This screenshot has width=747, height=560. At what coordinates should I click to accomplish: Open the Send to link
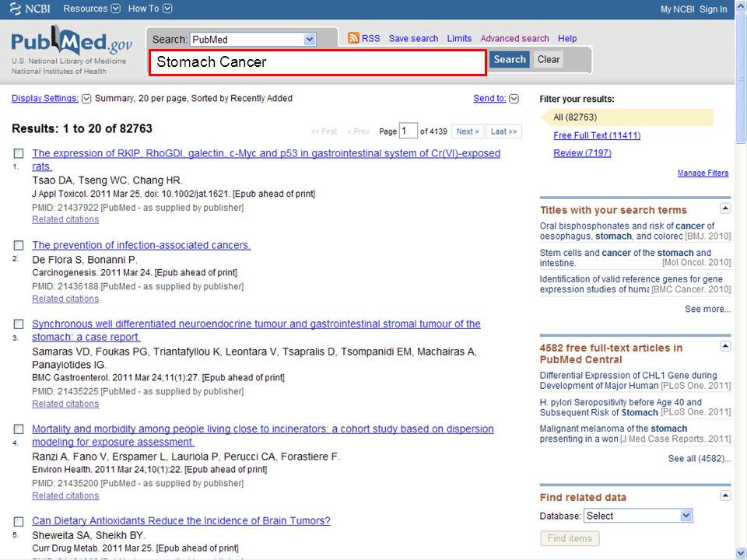tap(489, 98)
